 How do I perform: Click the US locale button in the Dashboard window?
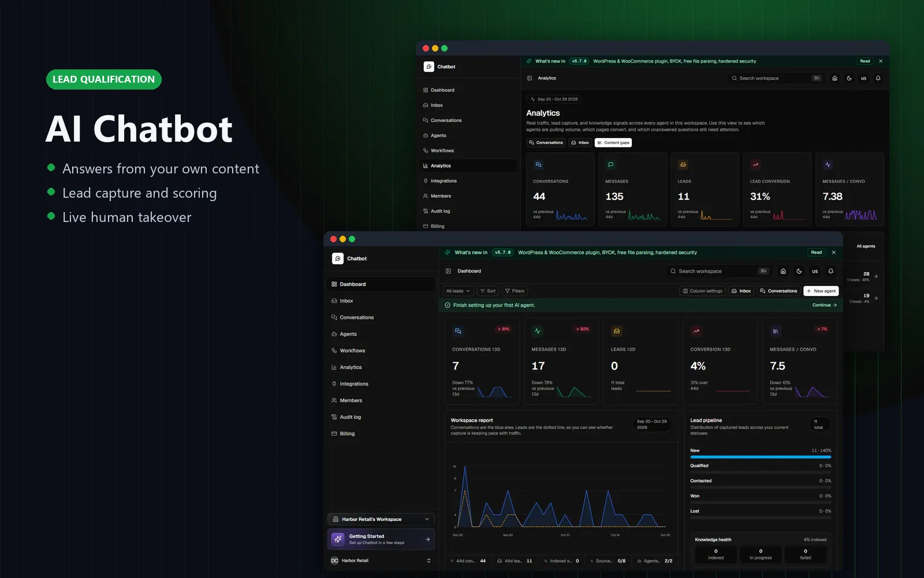[815, 271]
